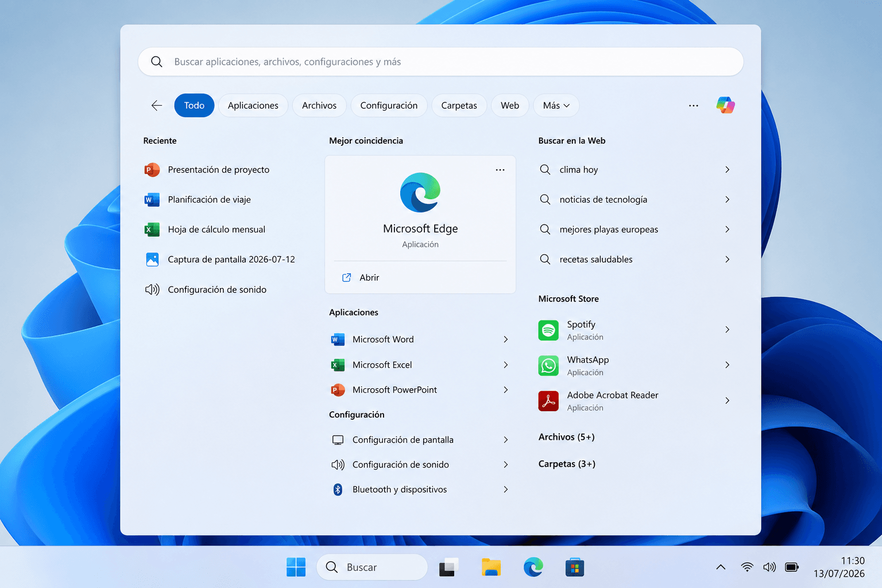Image resolution: width=882 pixels, height=588 pixels.
Task: Expand Bluetooth y dispositivos chevron
Action: coord(505,489)
